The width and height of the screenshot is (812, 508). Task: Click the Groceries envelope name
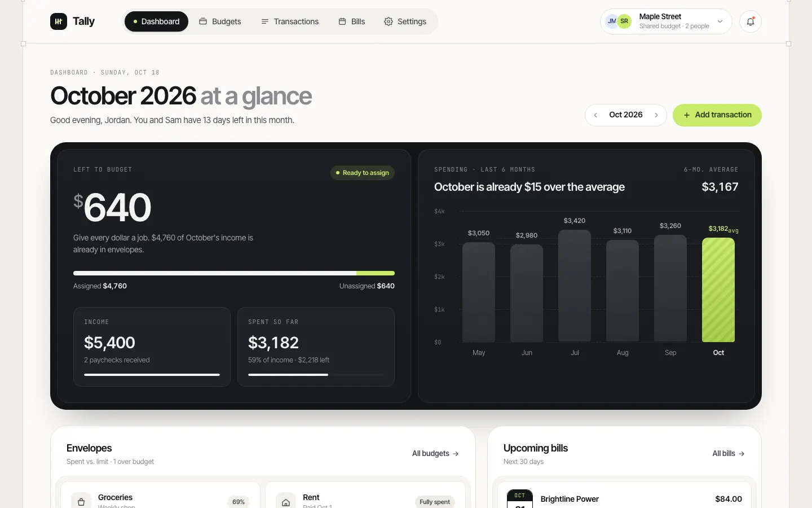[115, 497]
